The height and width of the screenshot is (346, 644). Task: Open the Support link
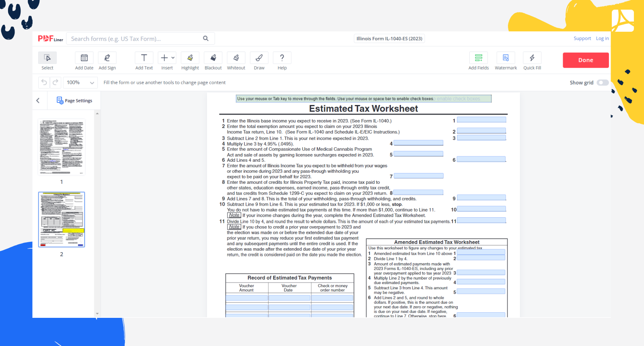582,39
